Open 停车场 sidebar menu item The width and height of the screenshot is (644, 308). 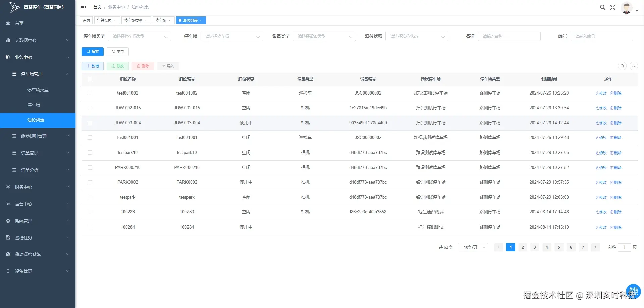coord(38,105)
